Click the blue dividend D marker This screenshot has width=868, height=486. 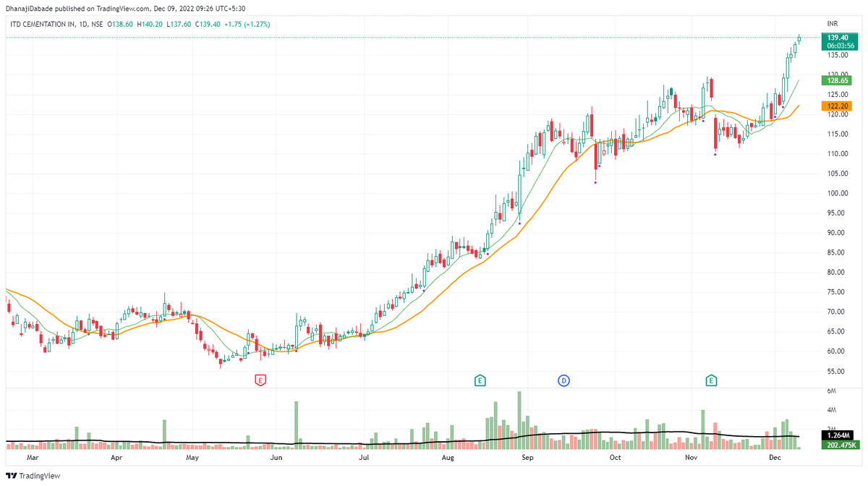click(563, 379)
